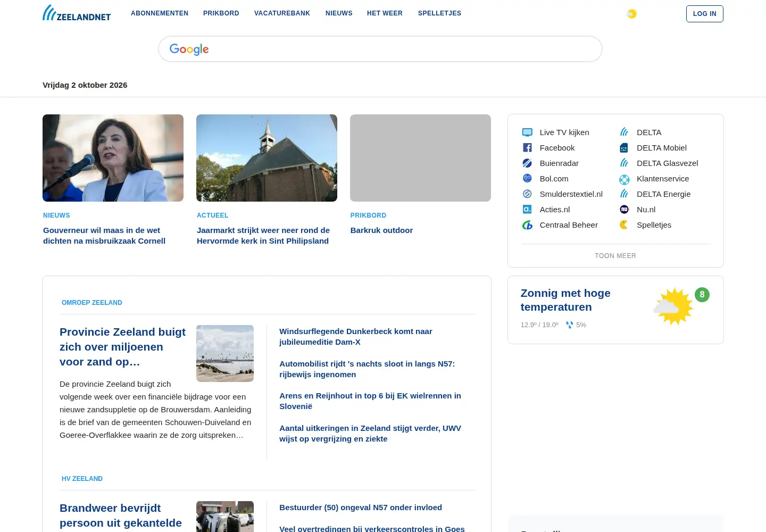
Task: Open the Zonnig met hoge temperaturen forecast
Action: [x=565, y=300]
